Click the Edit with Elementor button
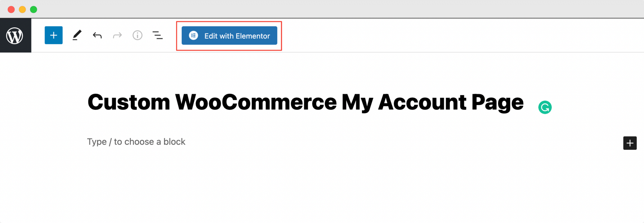 pyautogui.click(x=229, y=36)
